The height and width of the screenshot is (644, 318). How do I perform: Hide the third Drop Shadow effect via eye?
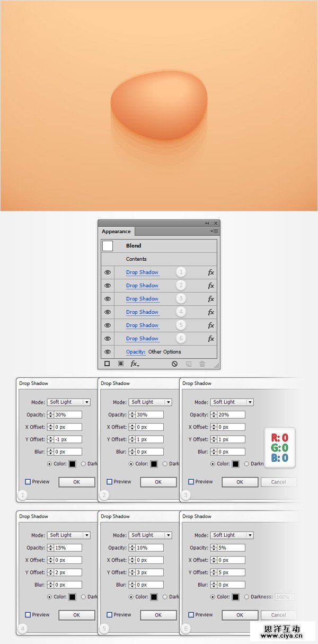click(108, 299)
